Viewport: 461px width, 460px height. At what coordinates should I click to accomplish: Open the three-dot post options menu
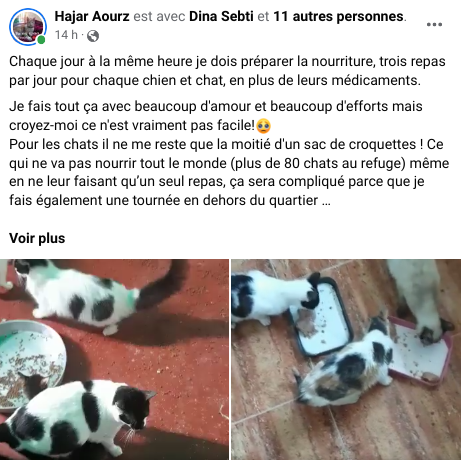coord(434,24)
